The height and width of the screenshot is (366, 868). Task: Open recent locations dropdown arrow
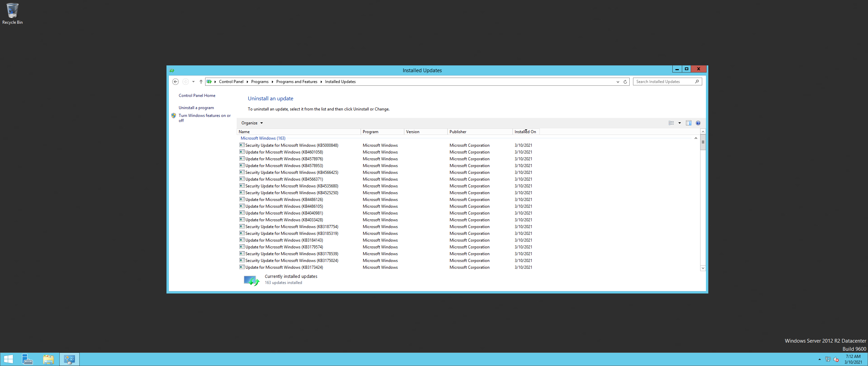tap(193, 82)
